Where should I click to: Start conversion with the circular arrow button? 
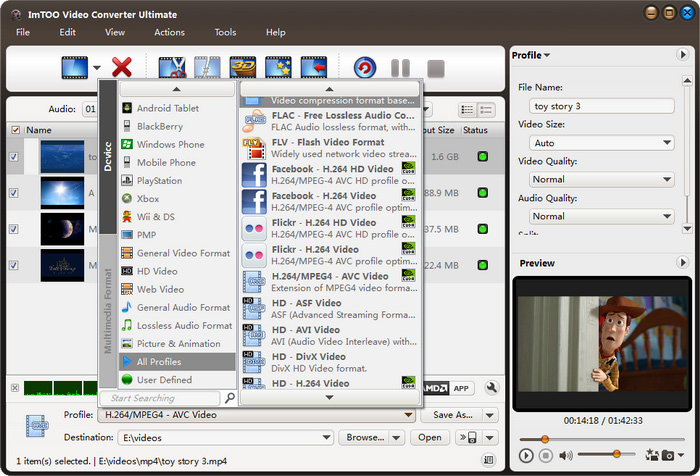(x=365, y=68)
